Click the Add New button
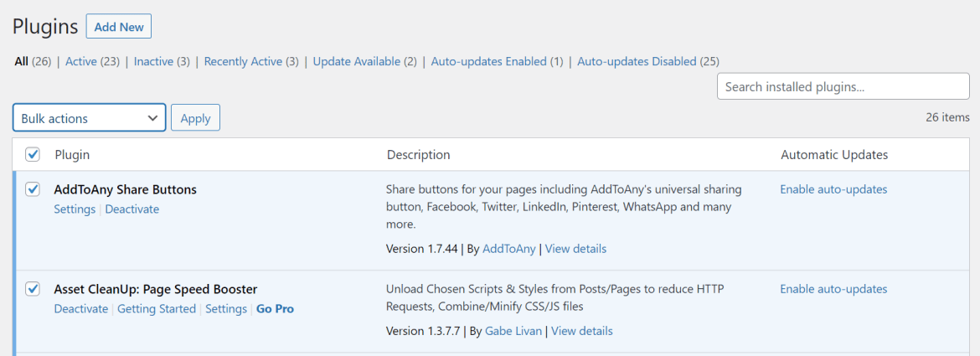This screenshot has height=356, width=980. 119,27
